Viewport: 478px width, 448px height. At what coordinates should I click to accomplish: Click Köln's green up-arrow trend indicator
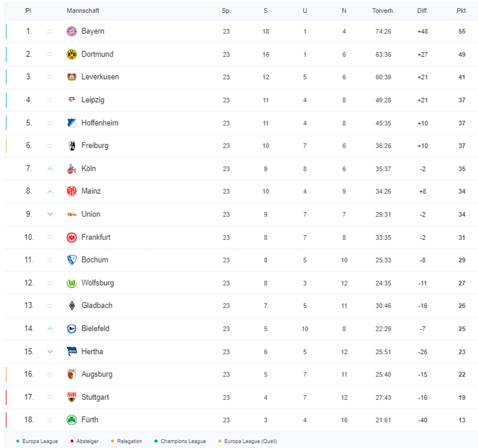[x=50, y=169]
